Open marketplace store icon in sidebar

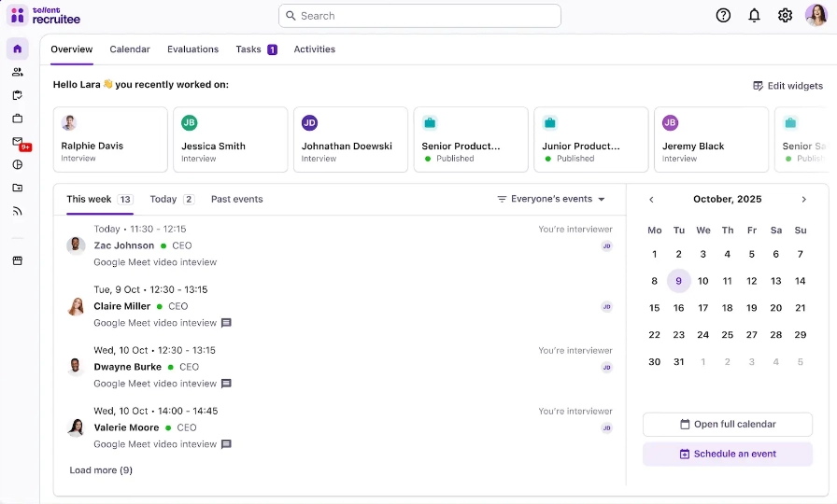tap(18, 260)
